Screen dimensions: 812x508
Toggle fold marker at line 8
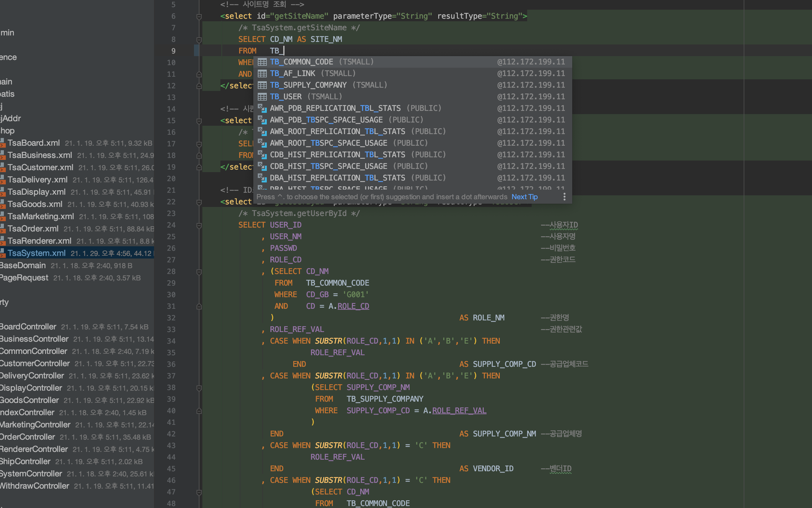click(199, 40)
